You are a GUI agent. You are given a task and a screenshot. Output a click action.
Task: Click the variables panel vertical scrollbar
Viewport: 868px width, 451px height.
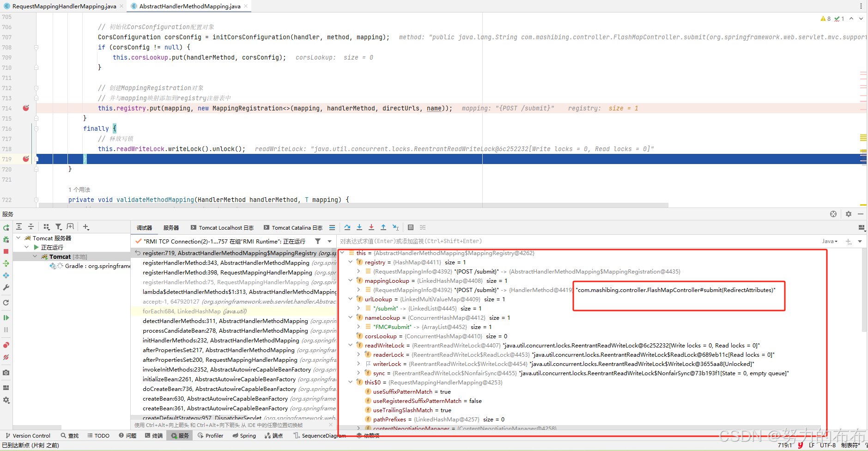864,290
